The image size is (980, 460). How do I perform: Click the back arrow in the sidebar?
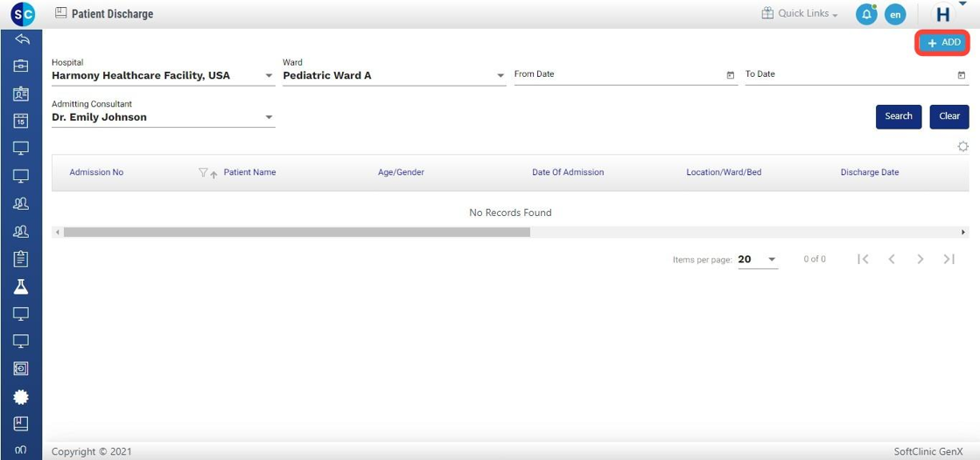pos(21,39)
